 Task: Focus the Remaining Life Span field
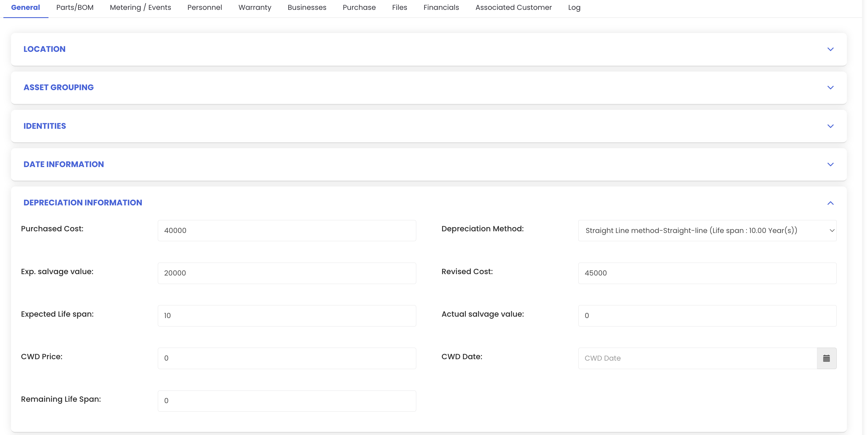click(286, 401)
